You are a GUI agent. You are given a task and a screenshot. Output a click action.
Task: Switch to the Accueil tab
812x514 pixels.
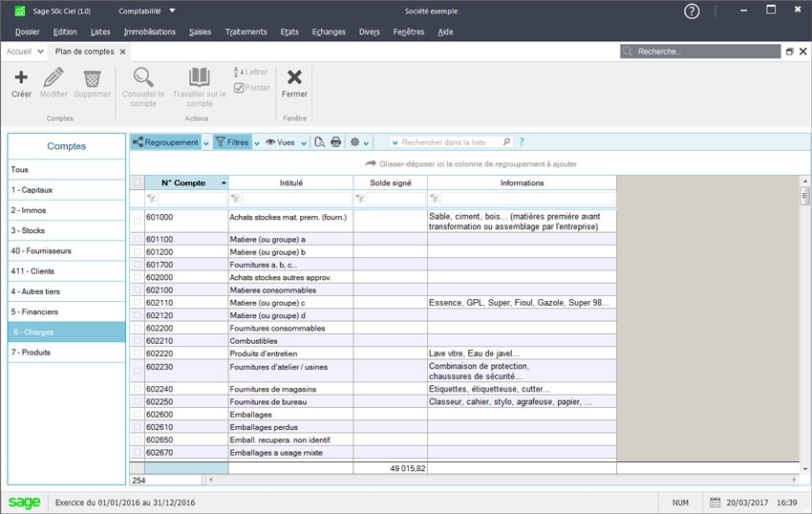tap(19, 52)
